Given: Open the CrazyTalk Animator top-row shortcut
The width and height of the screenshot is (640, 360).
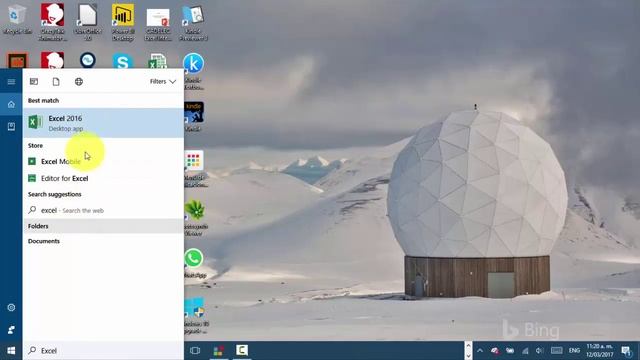Looking at the screenshot, I should (x=52, y=22).
